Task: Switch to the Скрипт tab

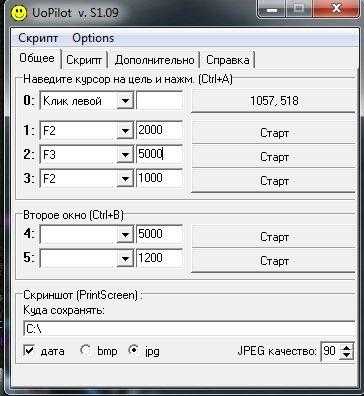Action: pos(84,60)
